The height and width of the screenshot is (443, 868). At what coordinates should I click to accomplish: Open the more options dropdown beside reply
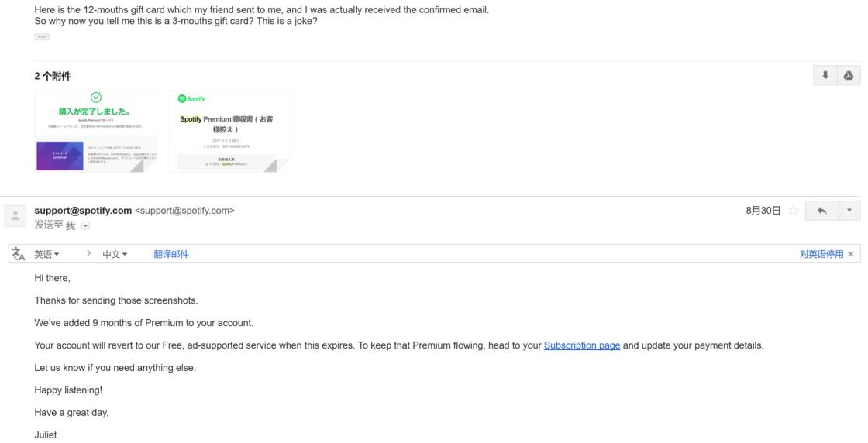point(849,211)
